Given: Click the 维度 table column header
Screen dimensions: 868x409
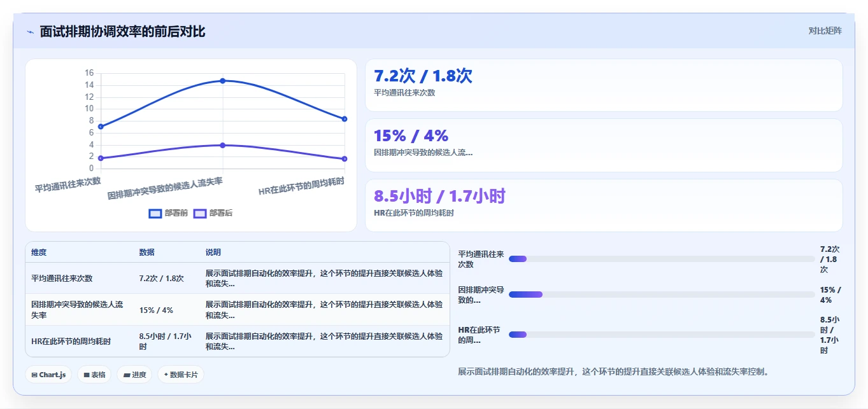Looking at the screenshot, I should pyautogui.click(x=39, y=253).
